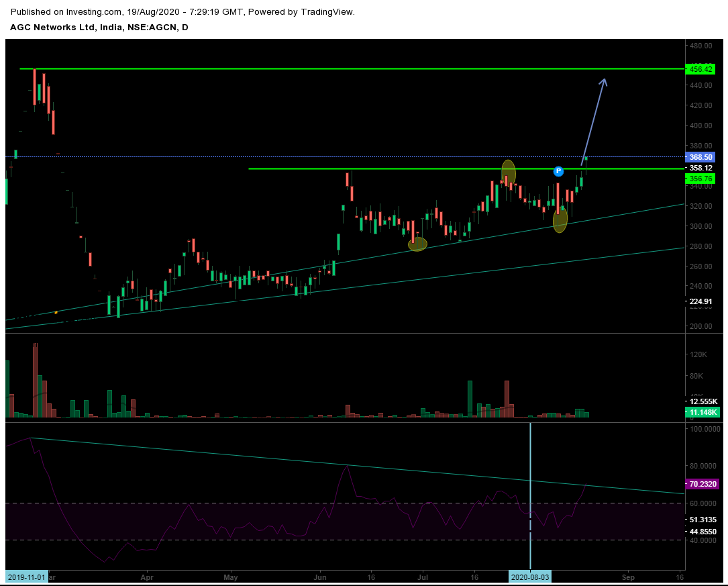Click the 2020-08-03 date label
The width and height of the screenshot is (728, 586).
(530, 577)
